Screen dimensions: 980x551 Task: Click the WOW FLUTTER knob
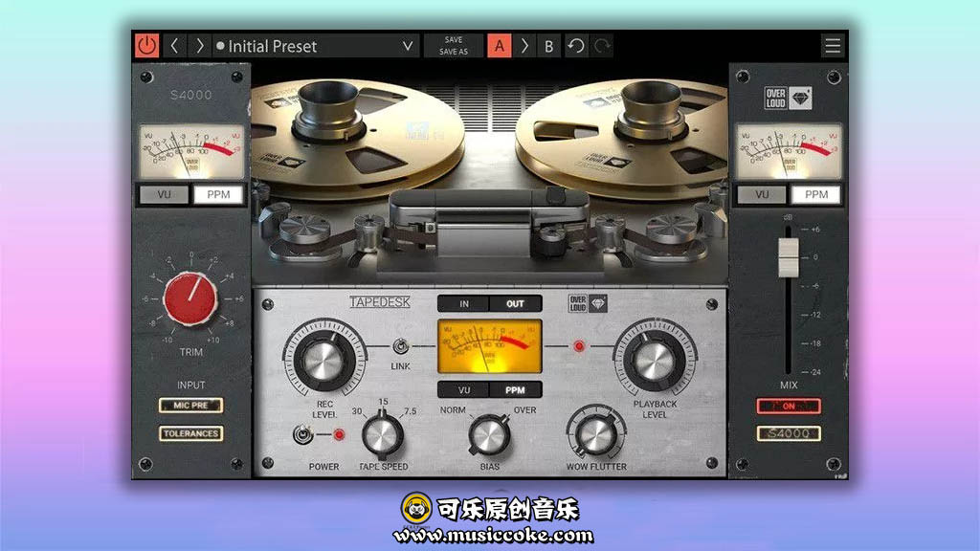[x=595, y=434]
